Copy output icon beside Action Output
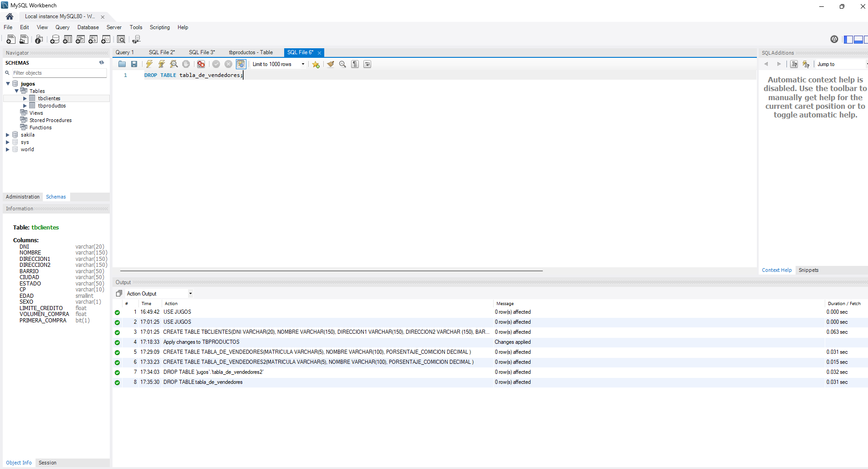 coord(119,294)
